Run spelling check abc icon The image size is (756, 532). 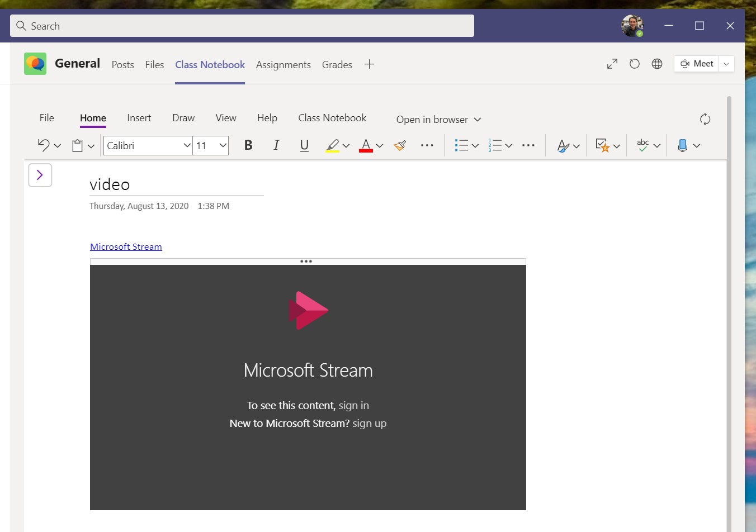point(643,145)
